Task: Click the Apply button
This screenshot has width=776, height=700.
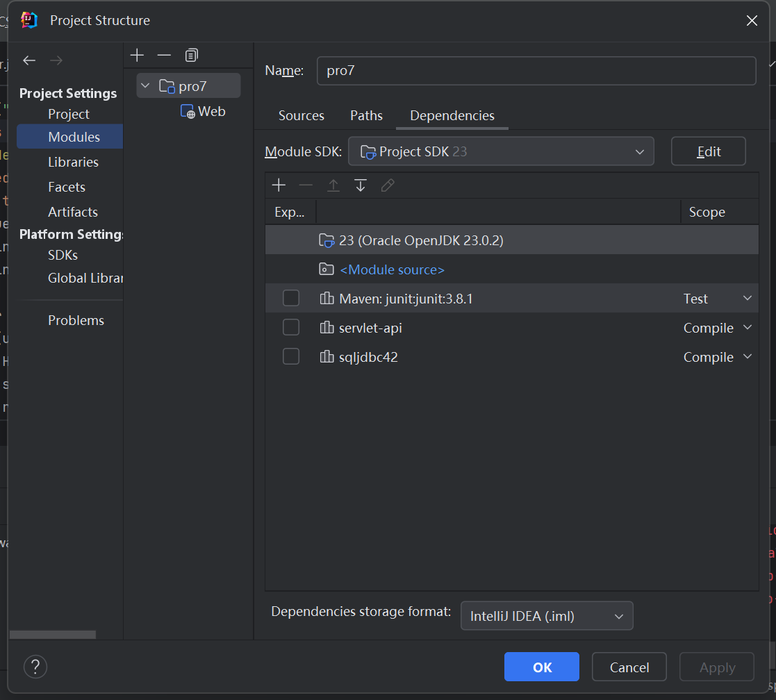Action: (717, 667)
